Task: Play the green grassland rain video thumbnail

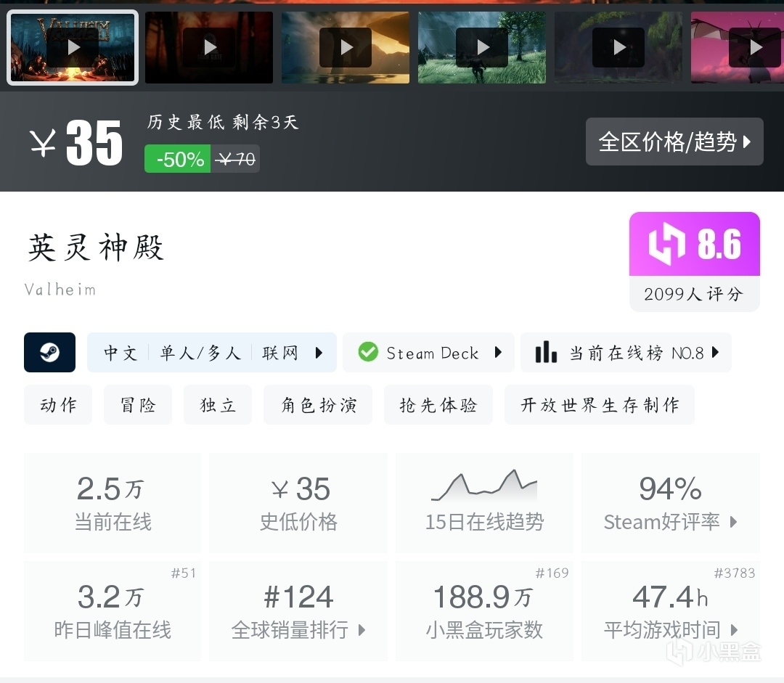Action: (482, 47)
